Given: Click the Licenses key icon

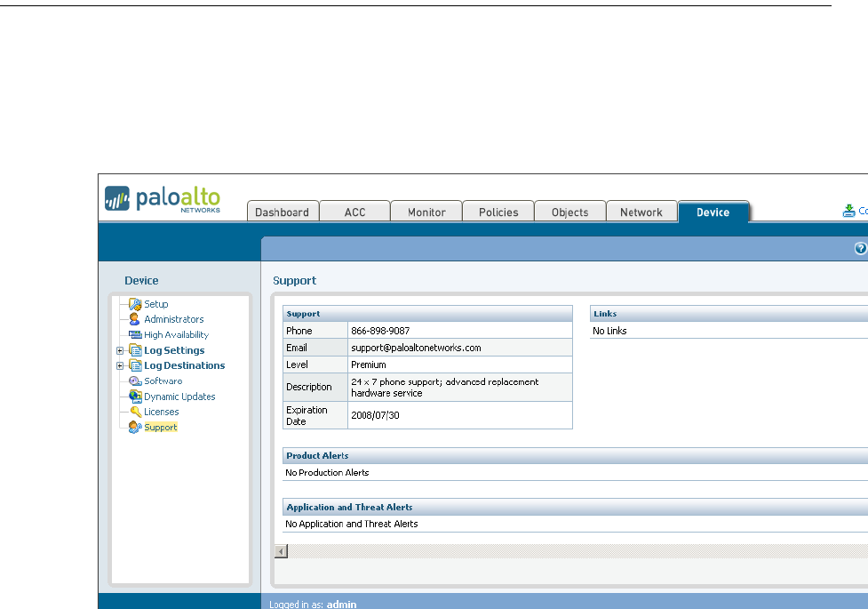Looking at the screenshot, I should [x=136, y=411].
